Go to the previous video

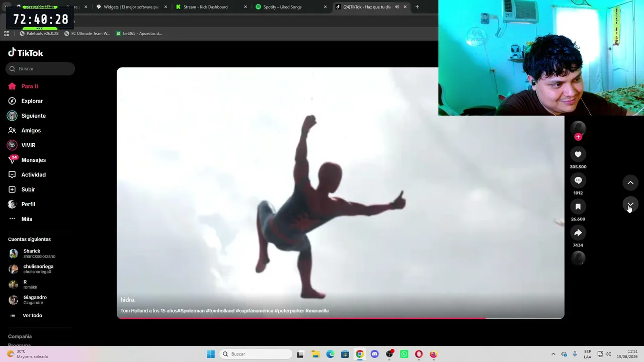630,183
